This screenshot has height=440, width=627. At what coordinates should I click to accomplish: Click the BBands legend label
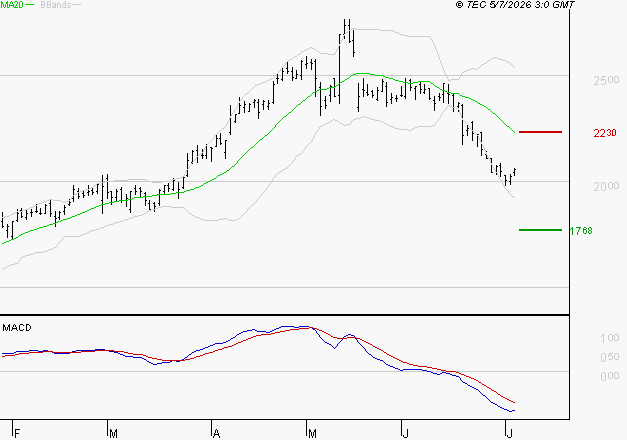56,5
